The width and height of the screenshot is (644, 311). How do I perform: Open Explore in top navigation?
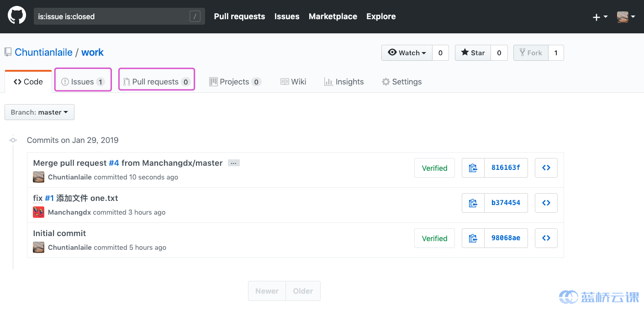tap(381, 16)
